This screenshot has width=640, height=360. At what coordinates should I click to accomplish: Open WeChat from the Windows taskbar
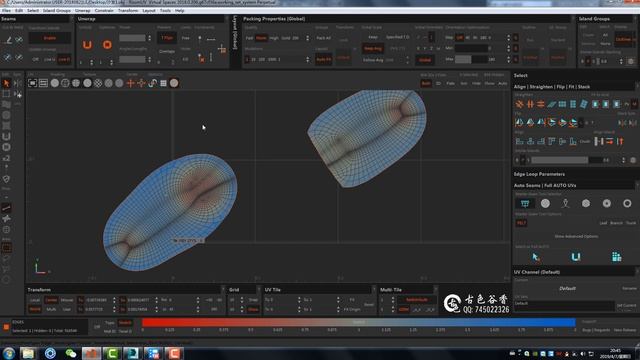pyautogui.click(x=71, y=353)
